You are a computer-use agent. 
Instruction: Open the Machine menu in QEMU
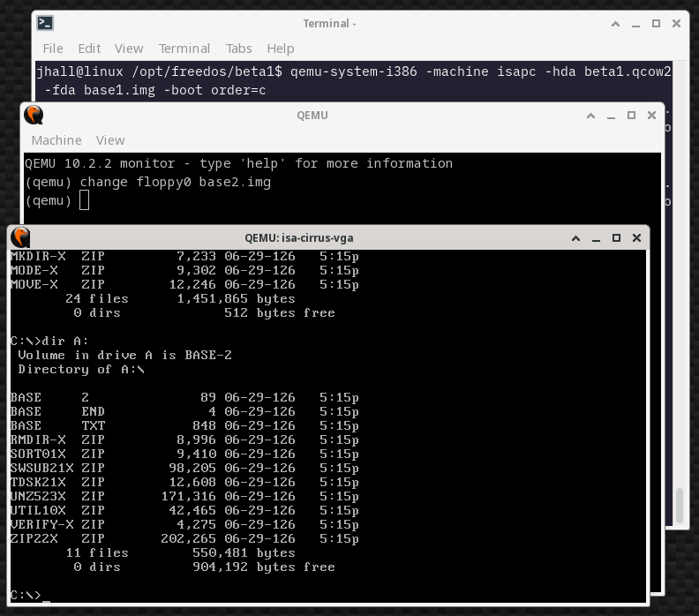[x=56, y=140]
